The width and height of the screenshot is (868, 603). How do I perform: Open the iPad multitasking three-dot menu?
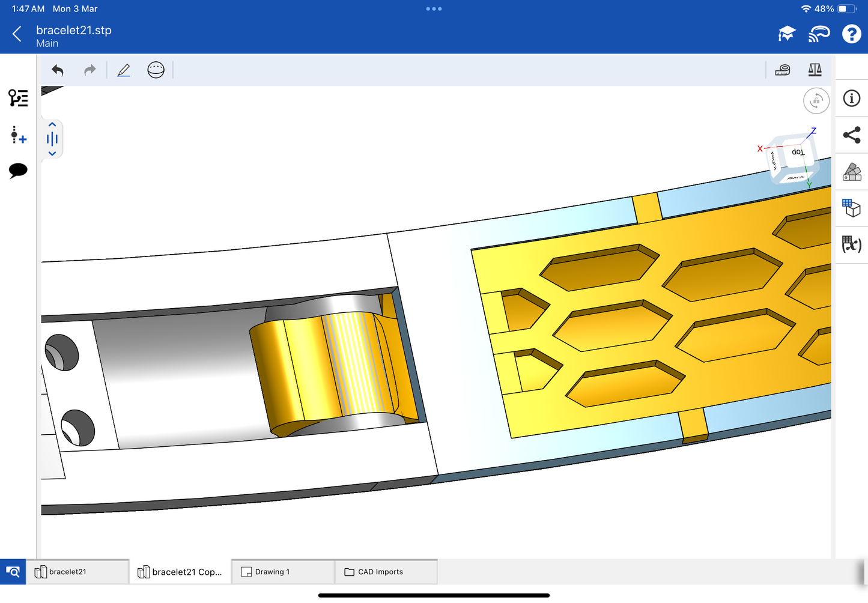[434, 9]
